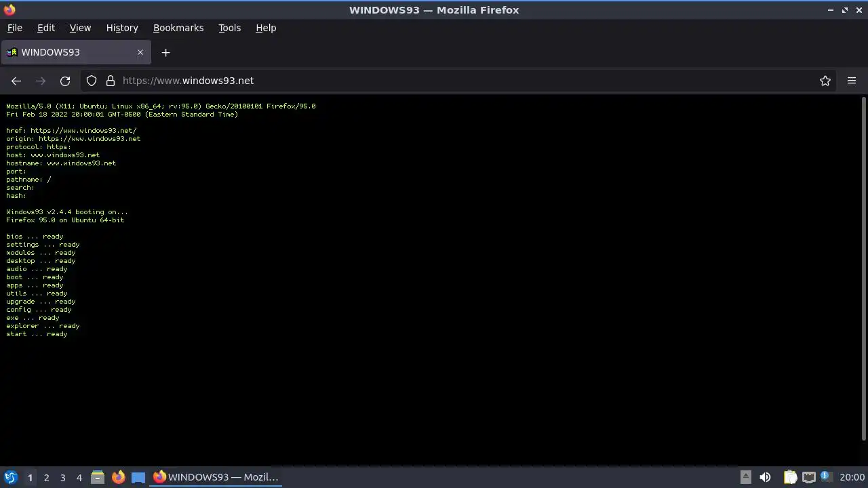Click the 'audio ... ready' line
This screenshot has width=868, height=488.
coord(37,269)
